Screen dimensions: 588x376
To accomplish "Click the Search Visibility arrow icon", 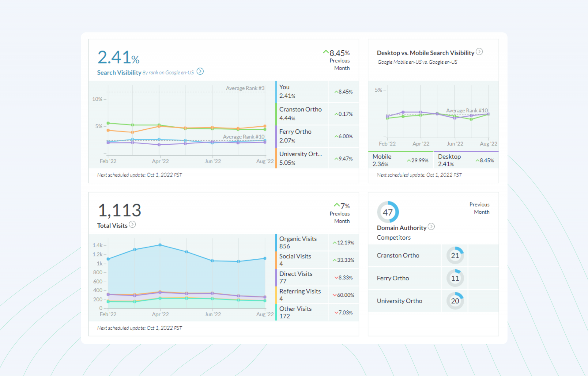I will pyautogui.click(x=200, y=71).
